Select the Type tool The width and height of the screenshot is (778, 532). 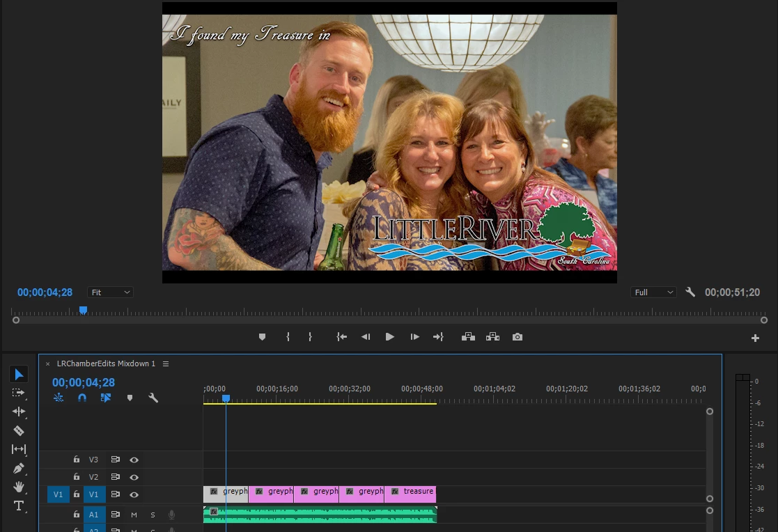click(18, 506)
